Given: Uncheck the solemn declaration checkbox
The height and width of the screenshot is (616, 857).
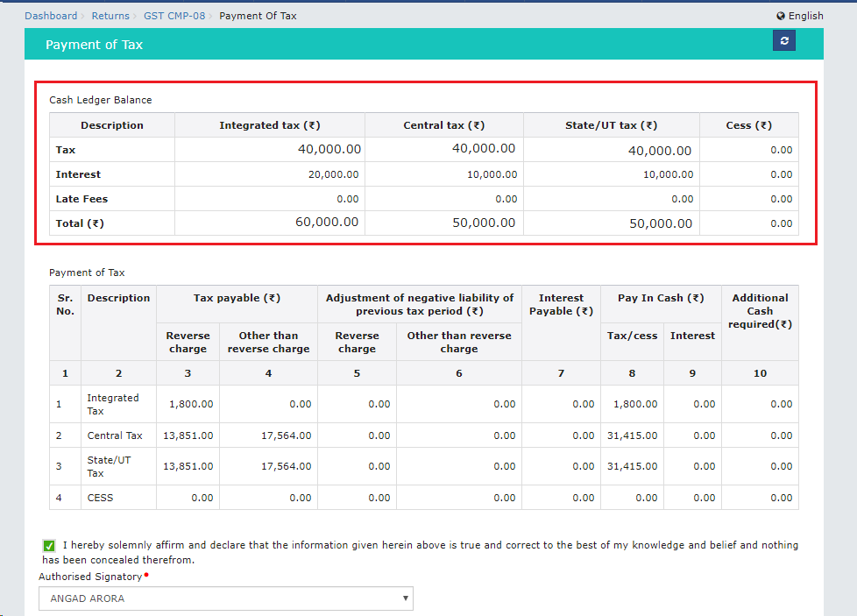Looking at the screenshot, I should pos(49,546).
